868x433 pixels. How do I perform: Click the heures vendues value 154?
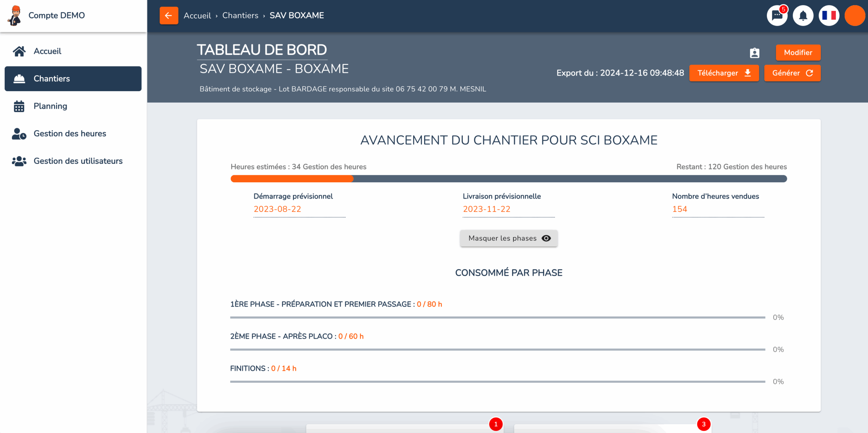pos(679,209)
